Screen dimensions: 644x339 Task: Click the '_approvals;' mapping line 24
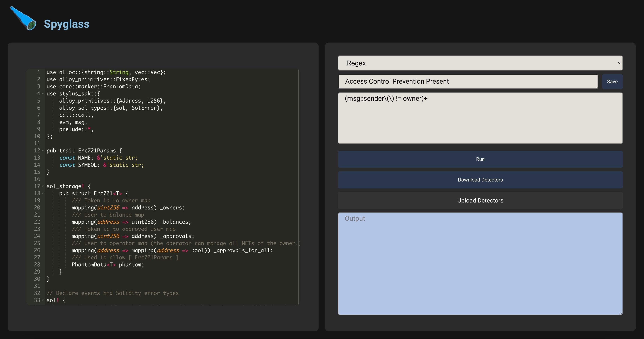[x=133, y=236]
